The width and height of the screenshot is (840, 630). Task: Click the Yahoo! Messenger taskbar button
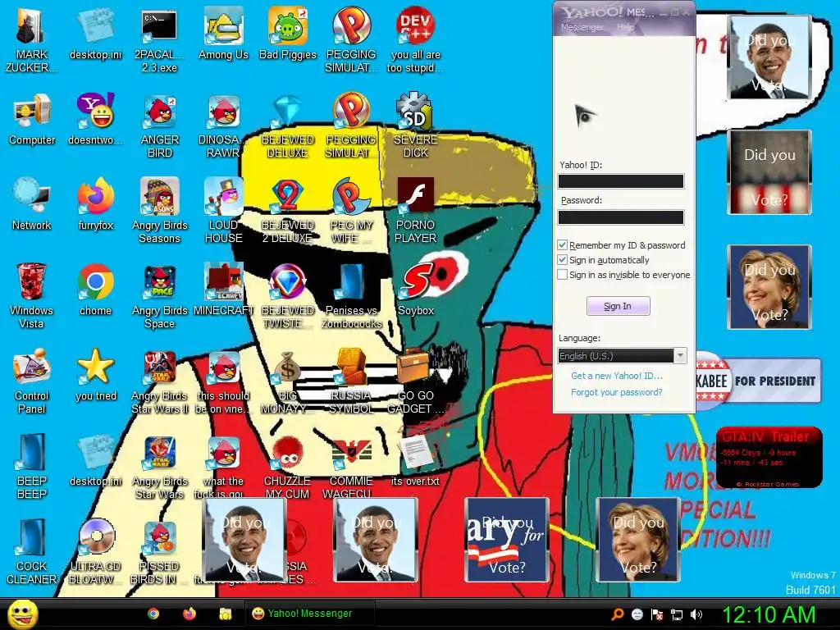click(x=309, y=614)
